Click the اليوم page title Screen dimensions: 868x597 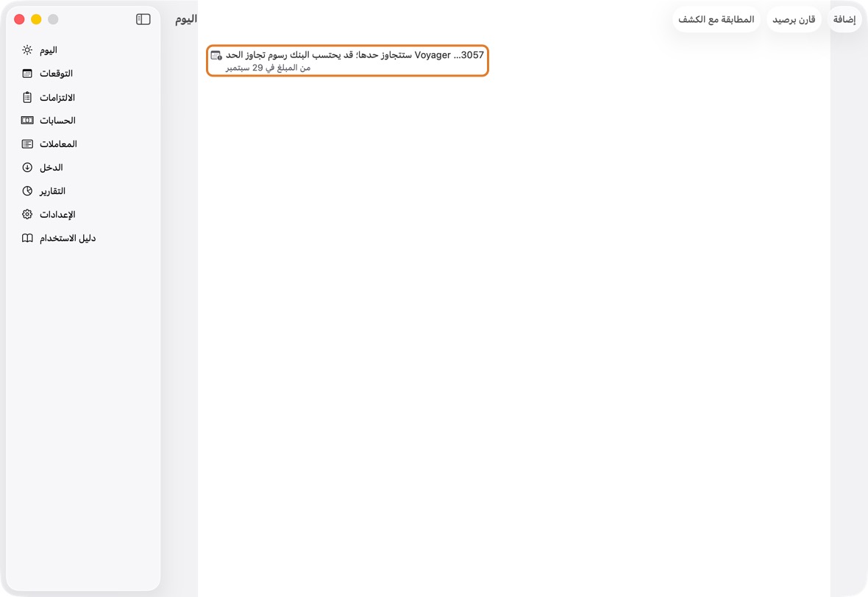point(186,19)
